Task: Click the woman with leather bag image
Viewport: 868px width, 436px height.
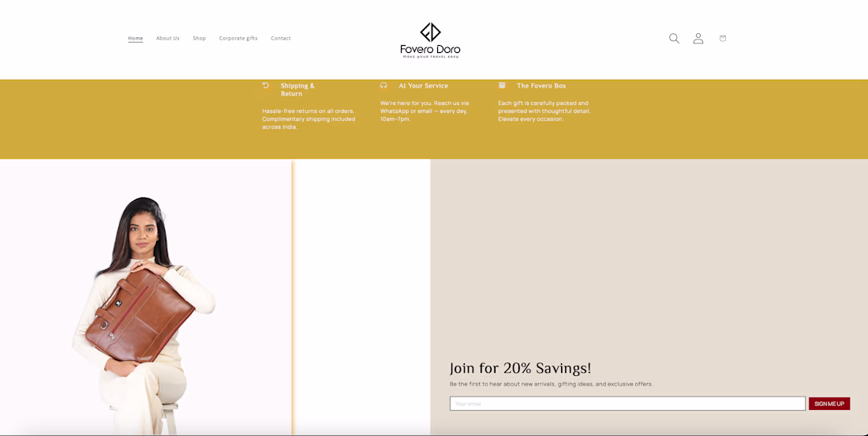Action: [x=145, y=298]
